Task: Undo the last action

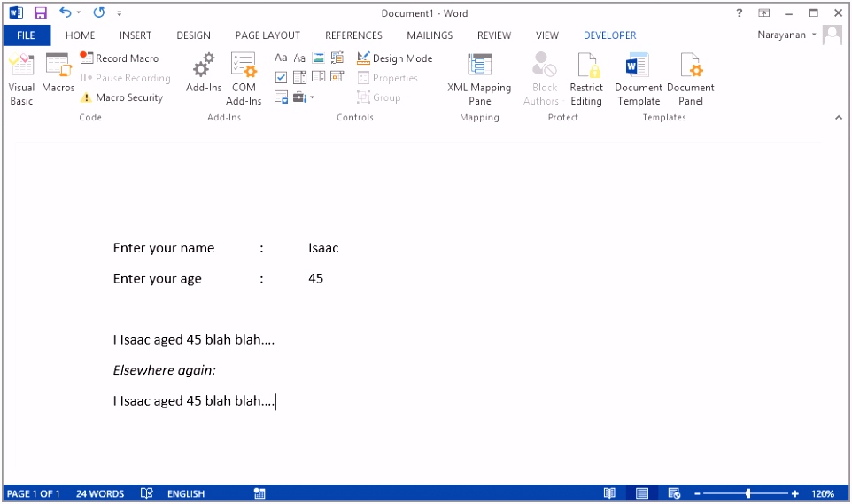Action: [66, 12]
